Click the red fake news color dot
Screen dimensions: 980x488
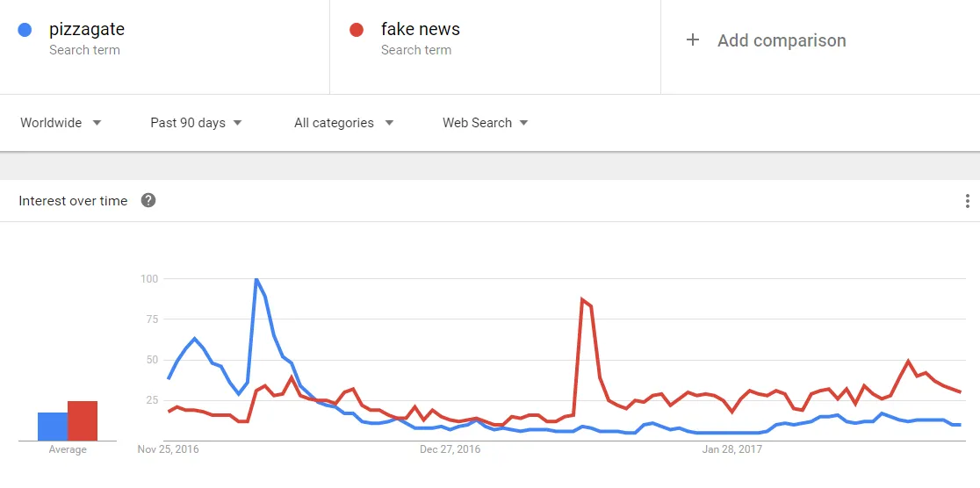(357, 30)
